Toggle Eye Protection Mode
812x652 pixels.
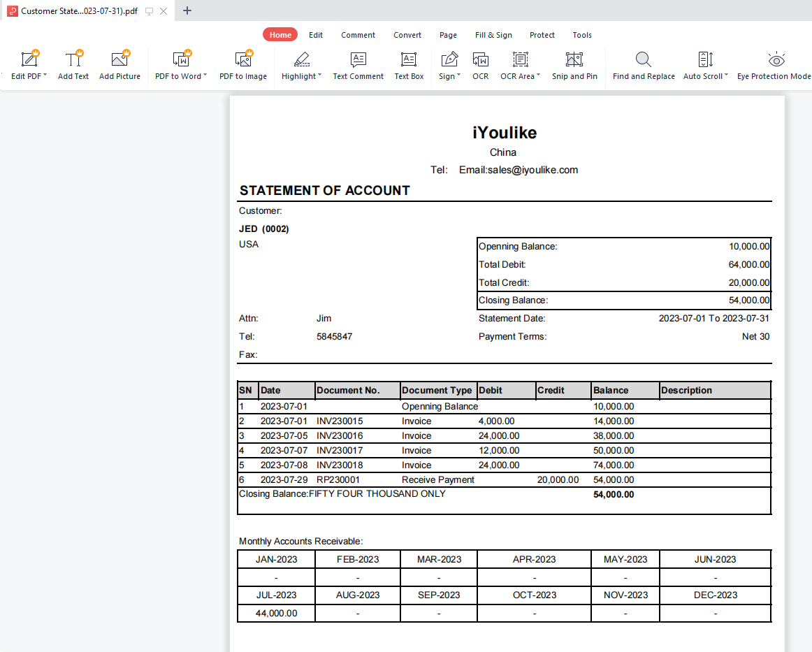775,59
